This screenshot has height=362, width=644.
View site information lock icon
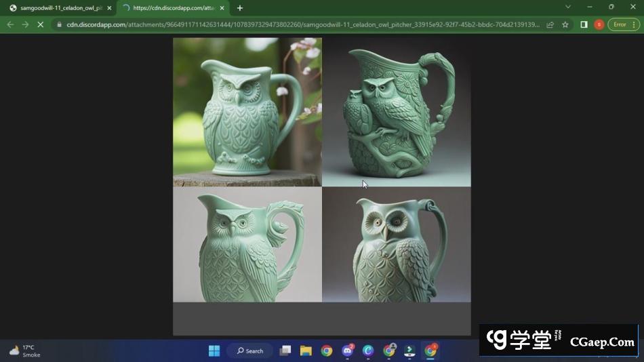59,24
